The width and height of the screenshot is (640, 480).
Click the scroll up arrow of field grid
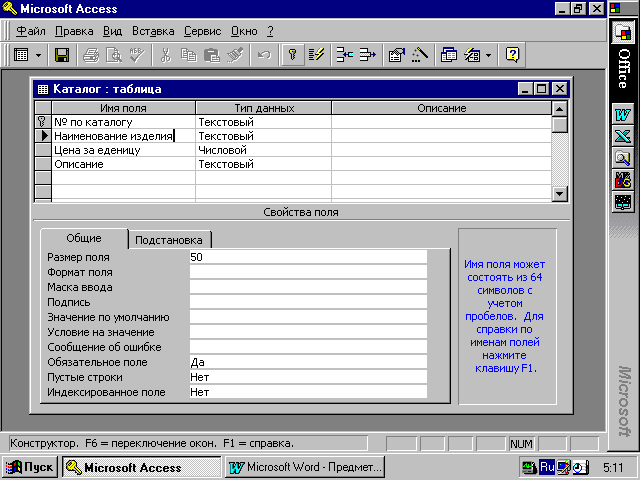(559, 109)
